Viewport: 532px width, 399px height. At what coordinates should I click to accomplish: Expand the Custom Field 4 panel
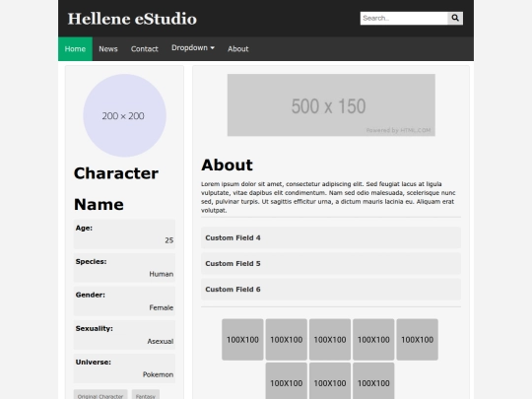tap(331, 237)
